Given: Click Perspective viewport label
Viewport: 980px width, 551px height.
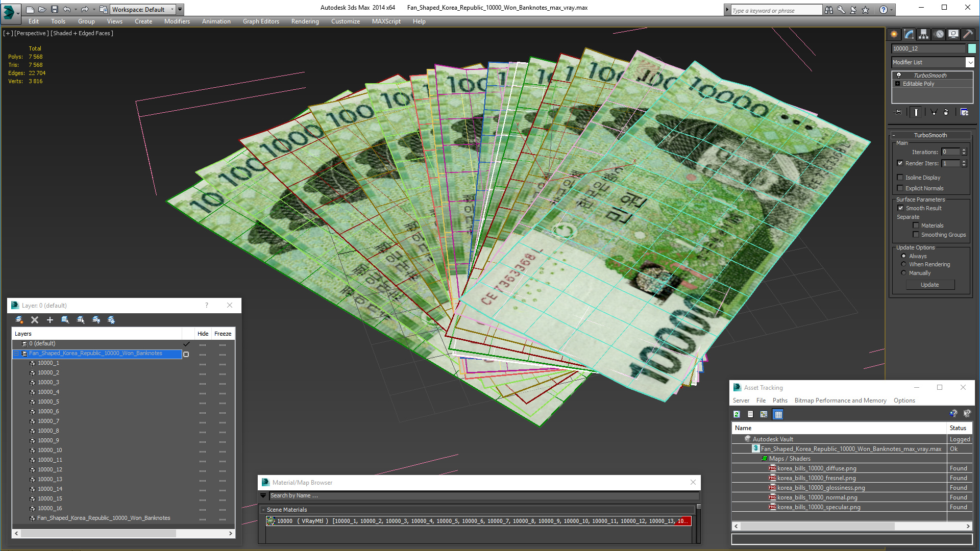Looking at the screenshot, I should (x=32, y=33).
